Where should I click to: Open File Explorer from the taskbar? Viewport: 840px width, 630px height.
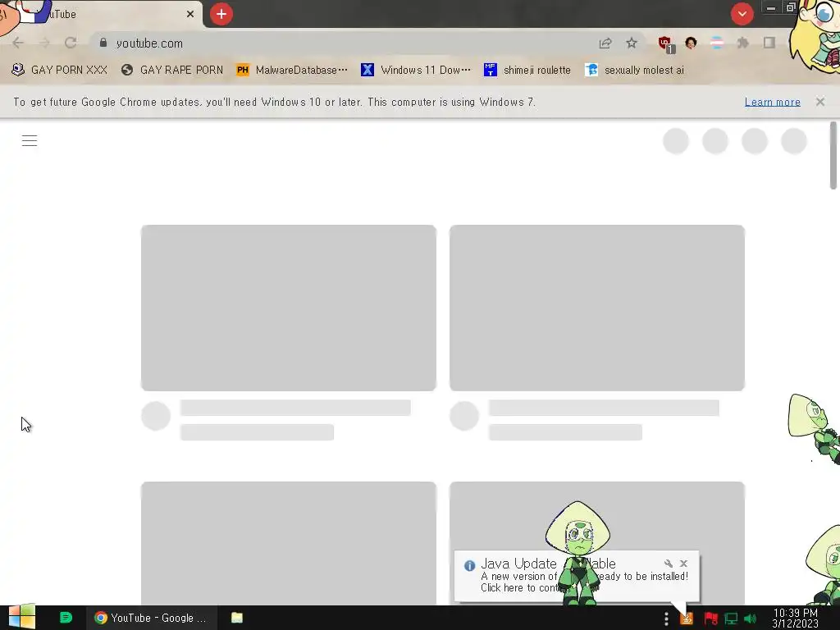237,618
